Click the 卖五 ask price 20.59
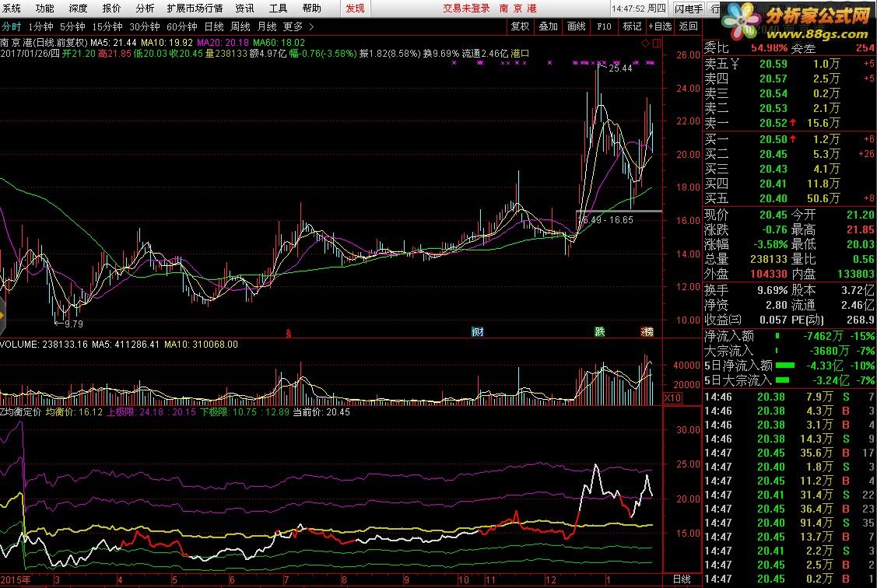 (x=774, y=65)
